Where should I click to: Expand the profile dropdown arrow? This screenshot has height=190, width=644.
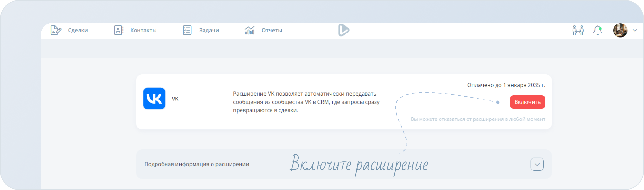635,30
